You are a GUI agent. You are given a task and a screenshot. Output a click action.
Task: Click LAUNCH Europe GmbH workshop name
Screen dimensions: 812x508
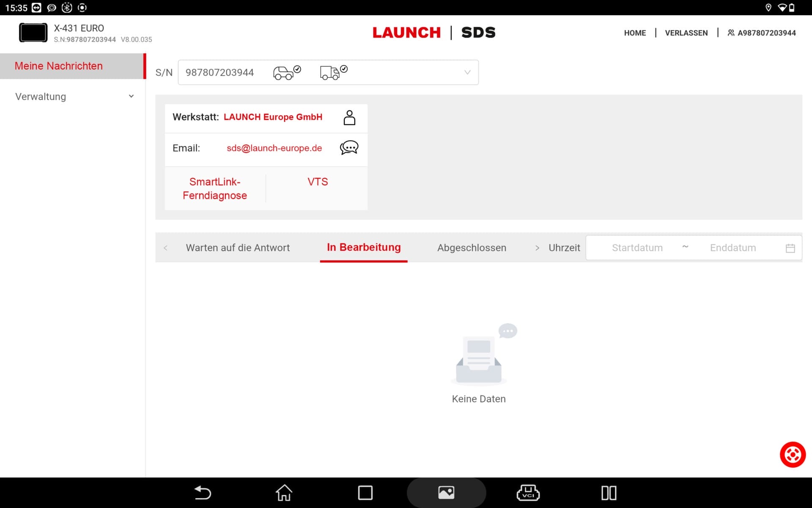point(273,117)
